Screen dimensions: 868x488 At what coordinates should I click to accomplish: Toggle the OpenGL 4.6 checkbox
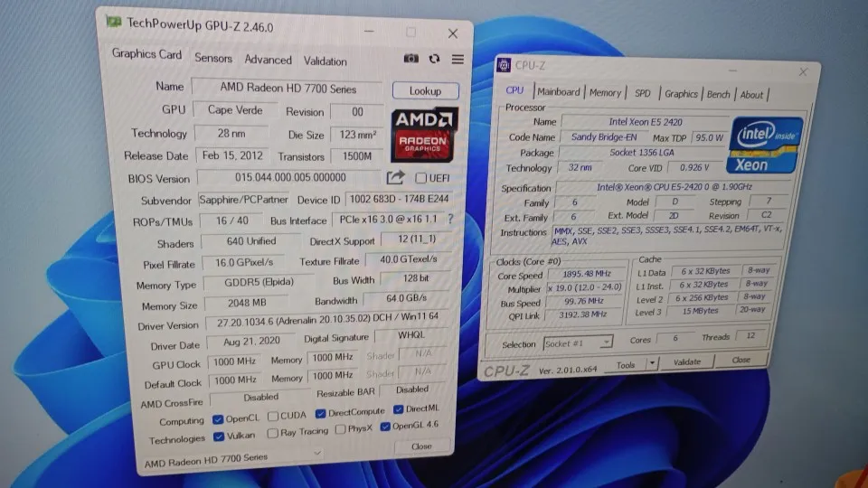point(385,427)
